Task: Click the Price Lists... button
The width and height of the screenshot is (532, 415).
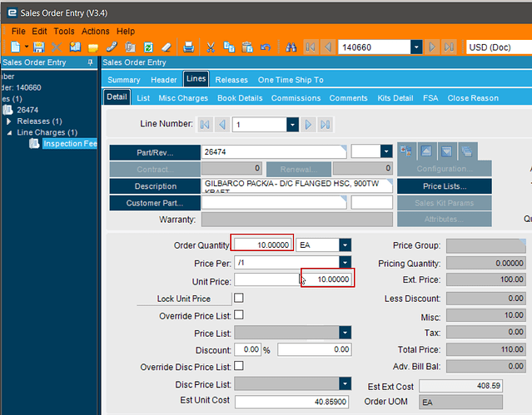Action: click(445, 186)
